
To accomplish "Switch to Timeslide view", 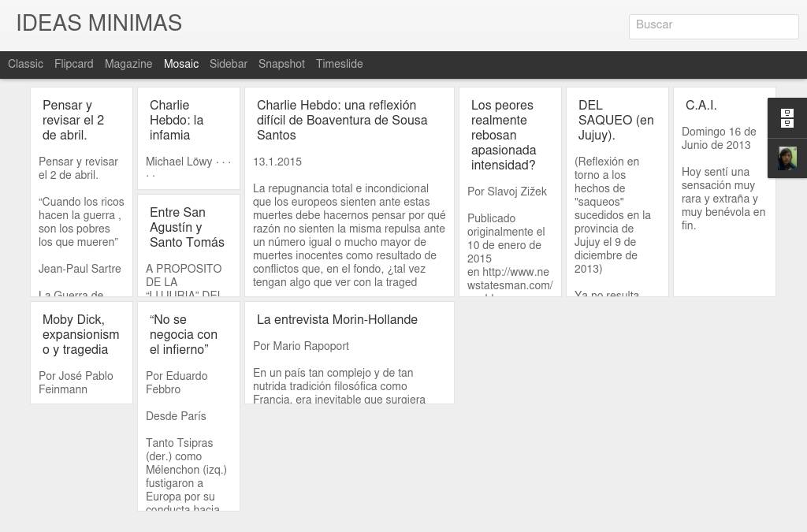I will tap(340, 65).
